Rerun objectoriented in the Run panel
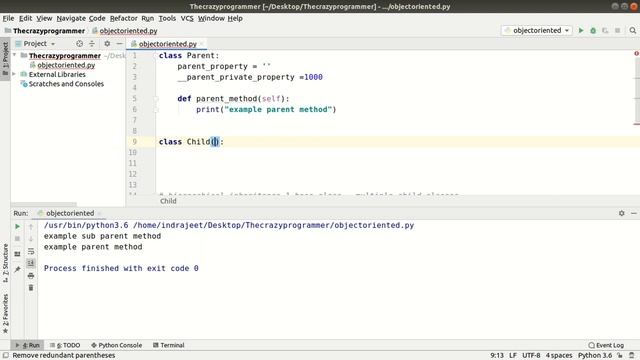Image resolution: width=640 pixels, height=360 pixels. [17, 227]
